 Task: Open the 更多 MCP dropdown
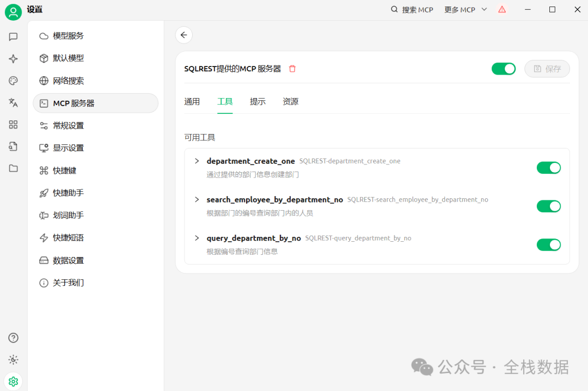pyautogui.click(x=465, y=10)
